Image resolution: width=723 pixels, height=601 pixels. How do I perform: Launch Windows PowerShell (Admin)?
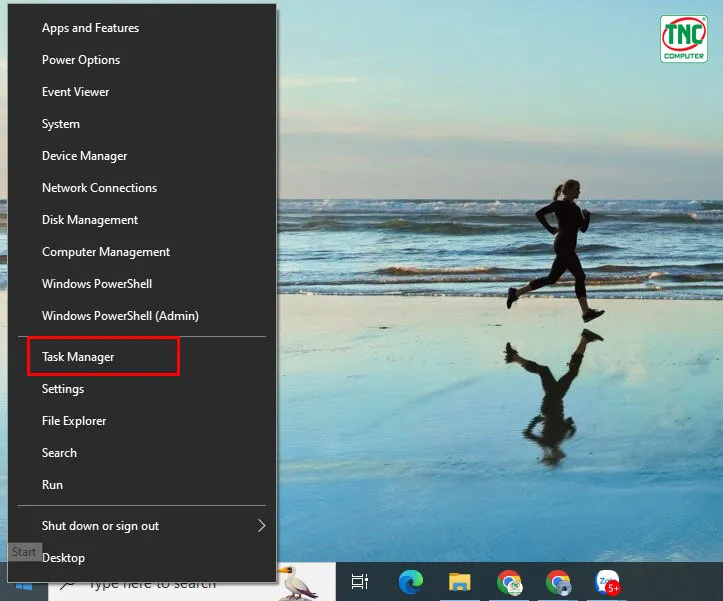click(142, 316)
